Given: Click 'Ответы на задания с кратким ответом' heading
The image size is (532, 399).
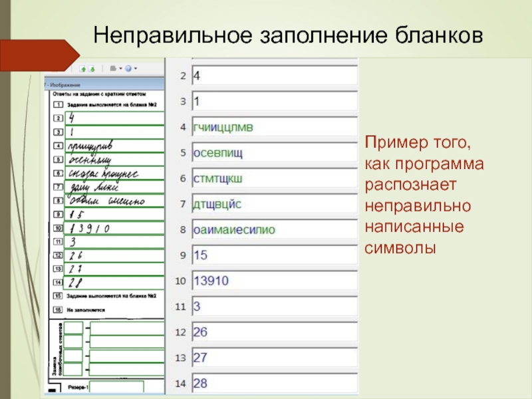Looking at the screenshot, I should pyautogui.click(x=99, y=94).
